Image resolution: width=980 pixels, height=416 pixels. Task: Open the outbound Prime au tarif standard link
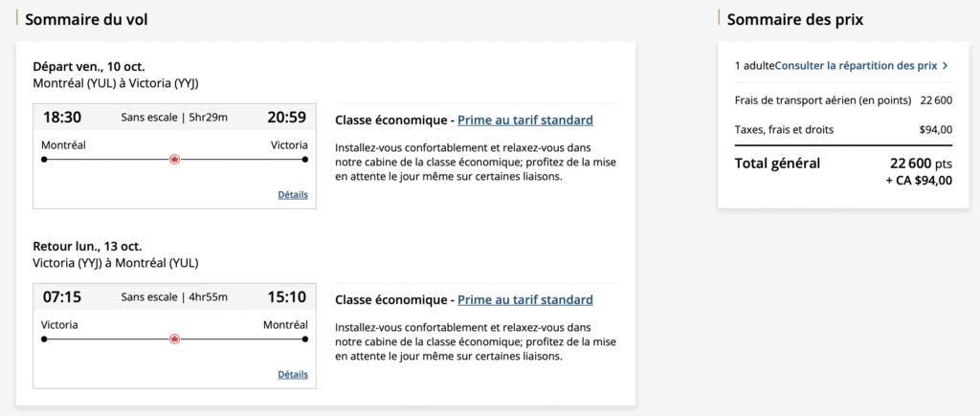tap(525, 120)
